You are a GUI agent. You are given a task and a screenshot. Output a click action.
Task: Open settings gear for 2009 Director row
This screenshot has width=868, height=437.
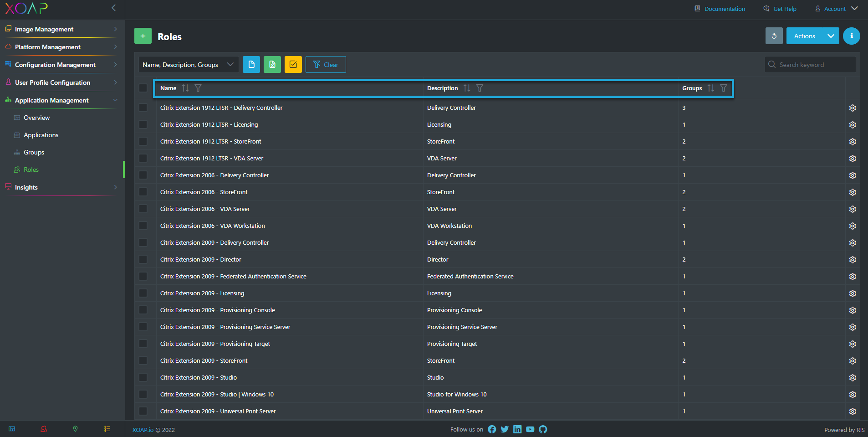pyautogui.click(x=853, y=260)
